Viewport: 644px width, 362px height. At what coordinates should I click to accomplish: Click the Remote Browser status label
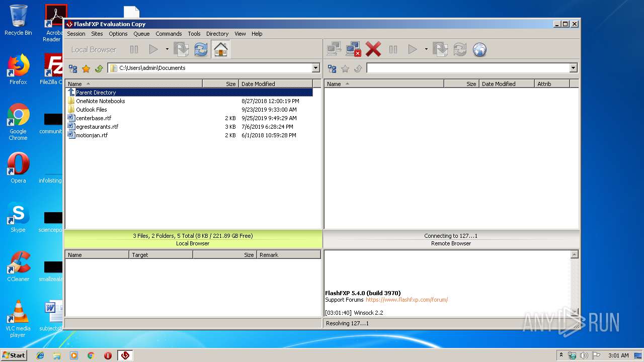(x=451, y=243)
